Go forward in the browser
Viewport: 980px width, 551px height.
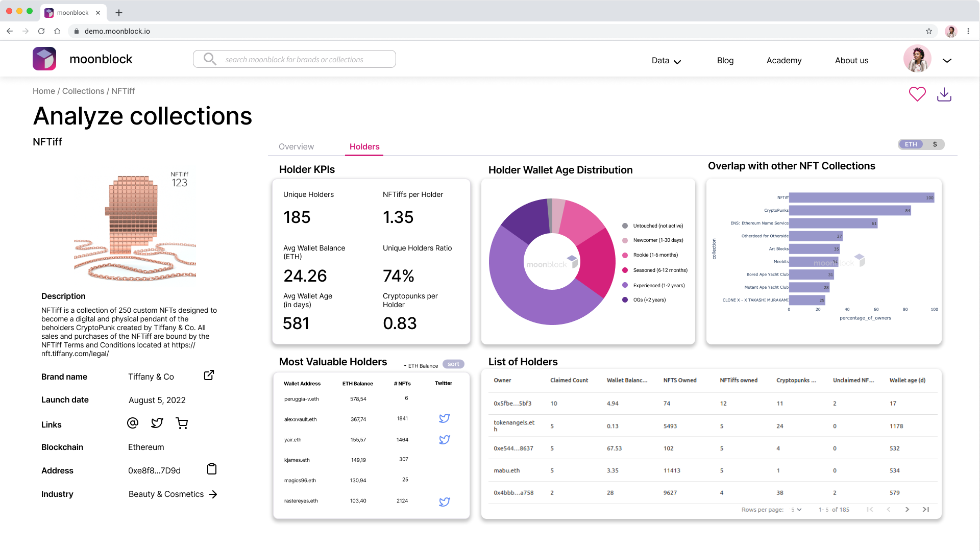pyautogui.click(x=26, y=31)
